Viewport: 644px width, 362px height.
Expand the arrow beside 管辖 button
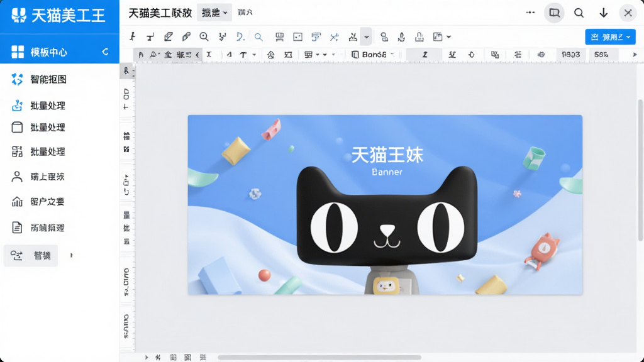coord(72,255)
